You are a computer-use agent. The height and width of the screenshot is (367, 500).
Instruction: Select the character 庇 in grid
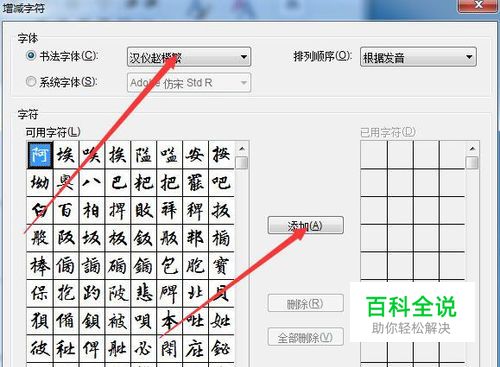(x=196, y=349)
